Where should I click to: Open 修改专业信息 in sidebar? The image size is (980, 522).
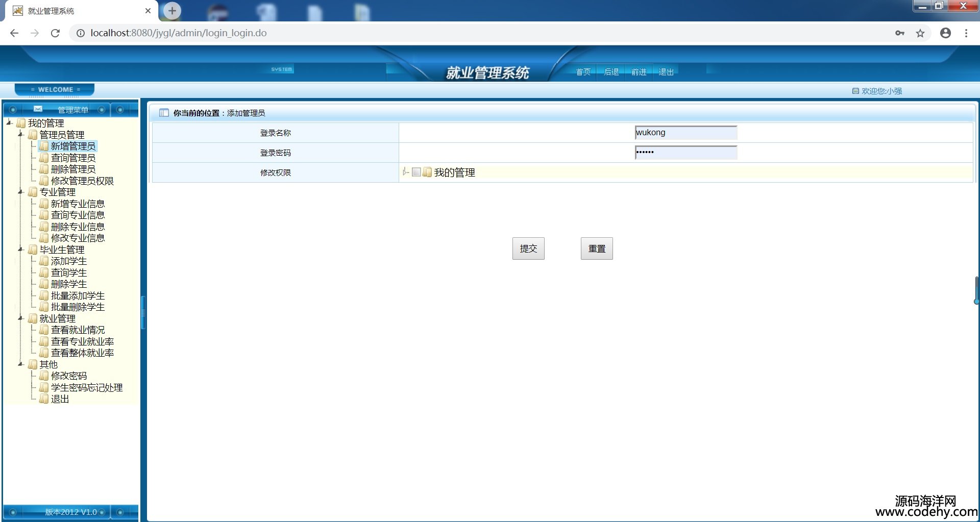[x=78, y=238]
